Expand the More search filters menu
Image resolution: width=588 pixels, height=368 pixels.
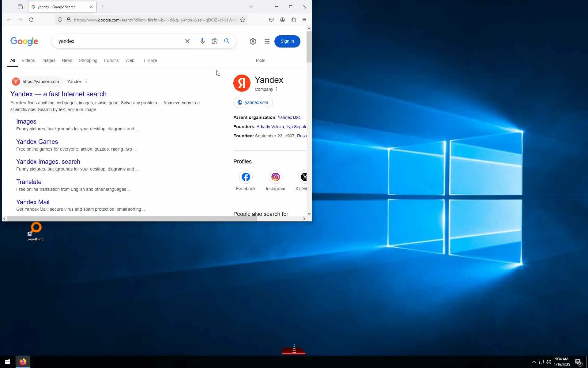tap(150, 60)
